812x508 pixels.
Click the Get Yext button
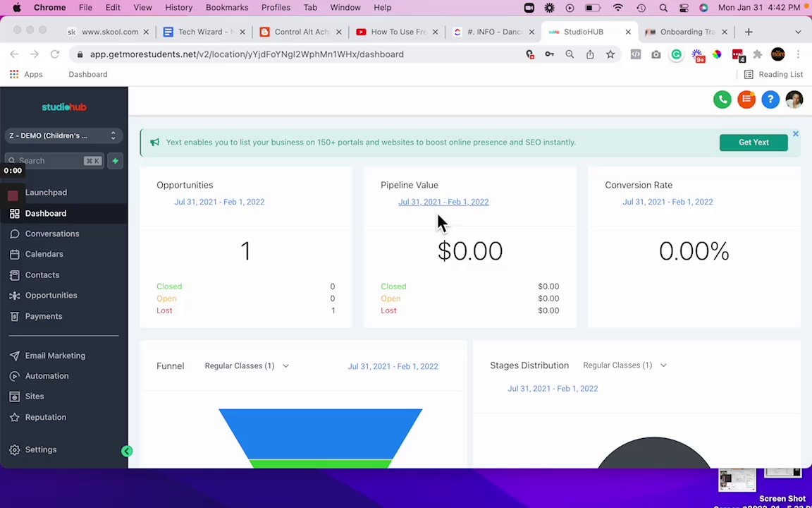point(753,143)
